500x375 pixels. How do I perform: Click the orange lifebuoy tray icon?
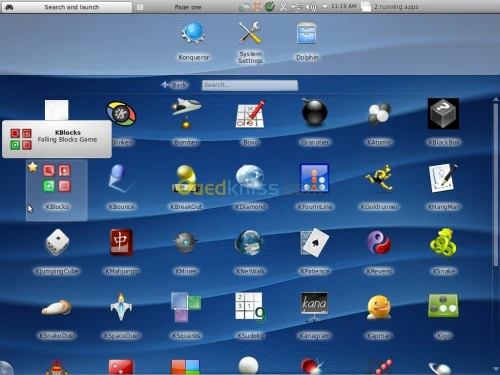(257, 7)
